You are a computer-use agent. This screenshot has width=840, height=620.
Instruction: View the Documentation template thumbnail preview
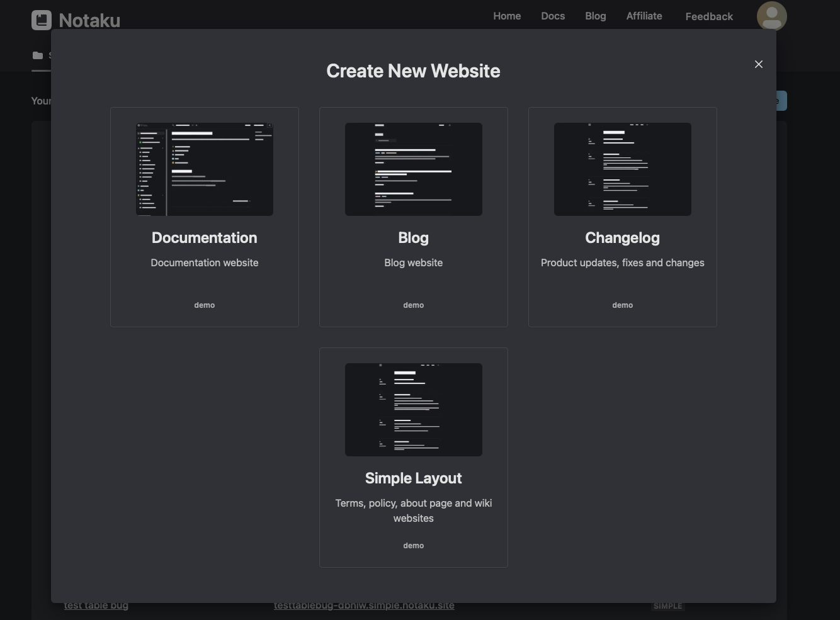(x=204, y=169)
